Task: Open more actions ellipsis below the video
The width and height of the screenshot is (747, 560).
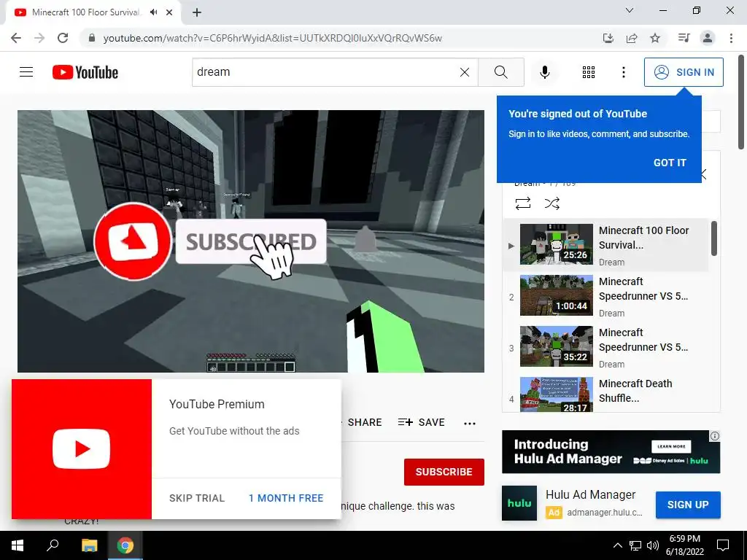Action: tap(470, 424)
